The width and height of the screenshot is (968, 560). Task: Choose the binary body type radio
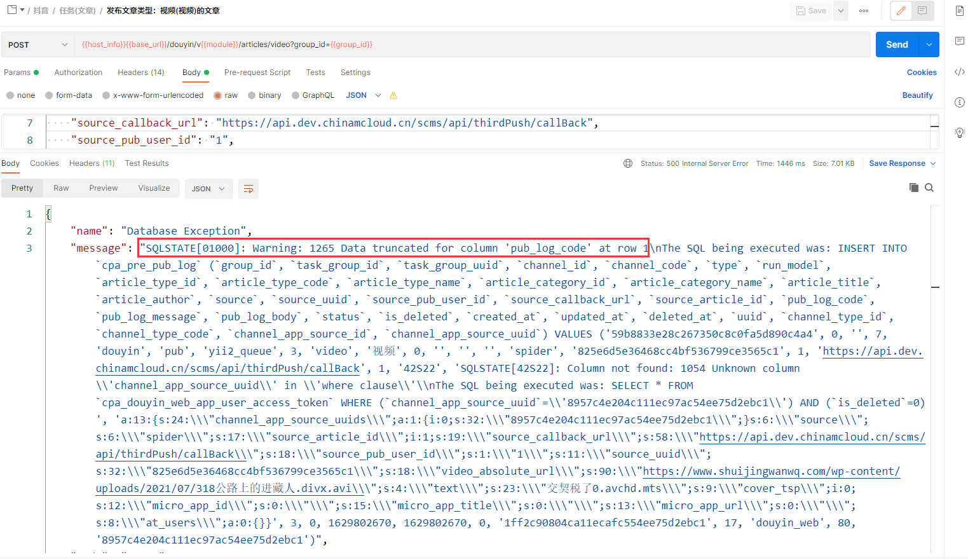pyautogui.click(x=252, y=95)
